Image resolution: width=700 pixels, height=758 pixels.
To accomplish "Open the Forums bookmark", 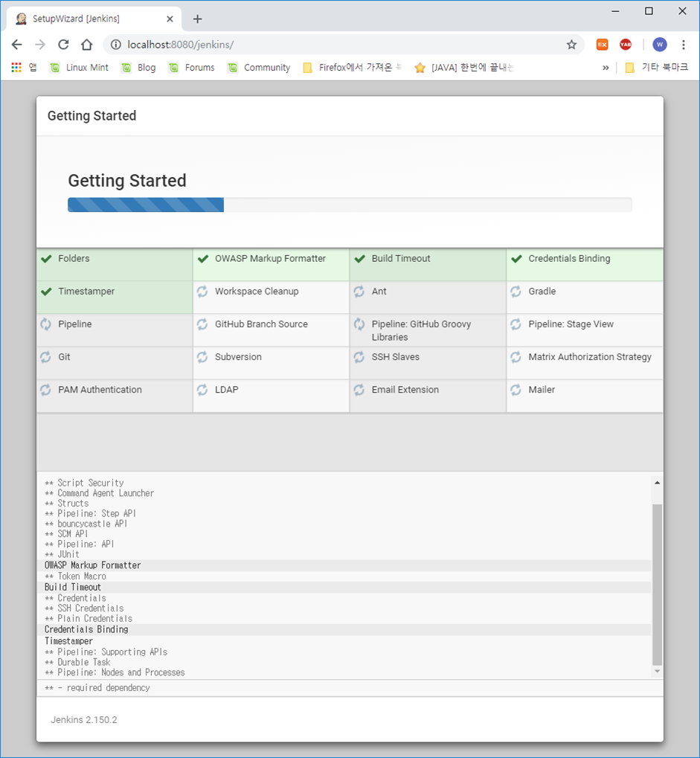I will (x=191, y=67).
